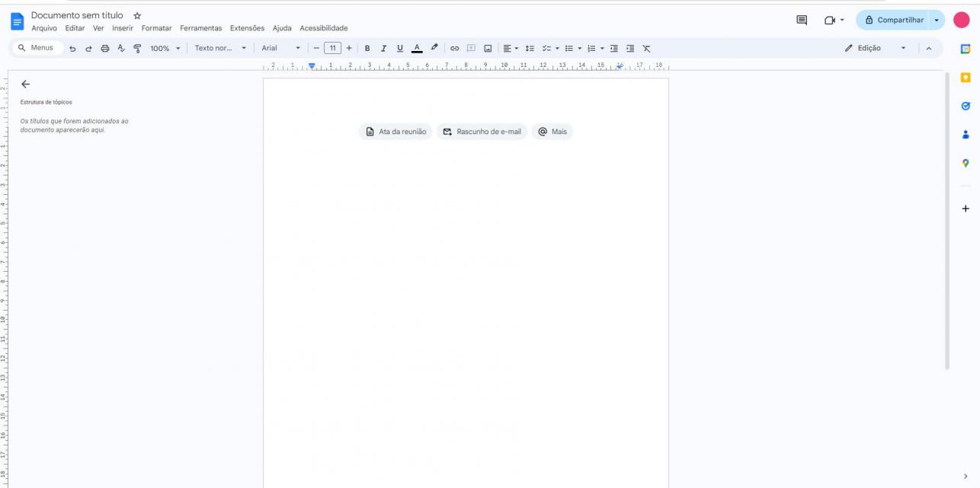Open the Editar menu
The image size is (980, 488).
(75, 28)
